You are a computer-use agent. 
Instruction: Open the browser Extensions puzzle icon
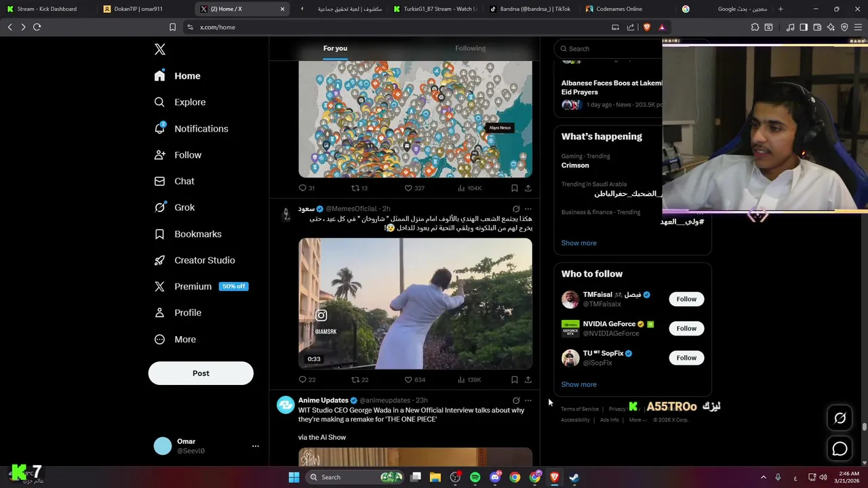pos(755,27)
